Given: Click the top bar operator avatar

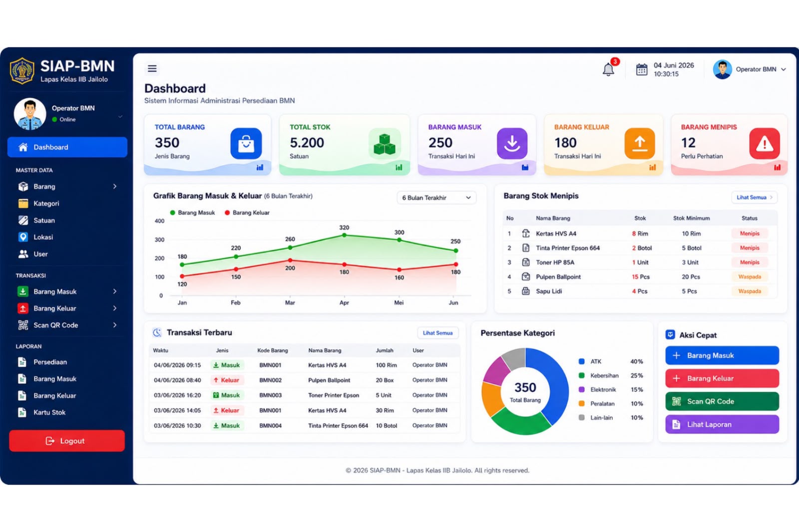Looking at the screenshot, I should click(x=722, y=69).
